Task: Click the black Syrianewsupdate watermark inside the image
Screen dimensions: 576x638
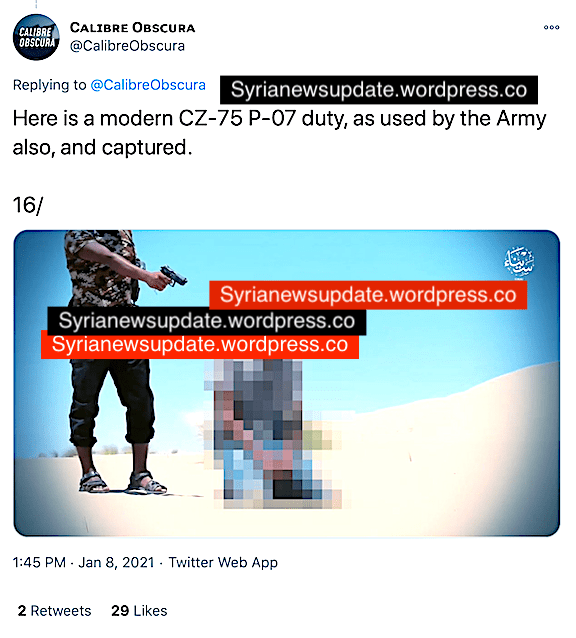Action: click(x=207, y=321)
